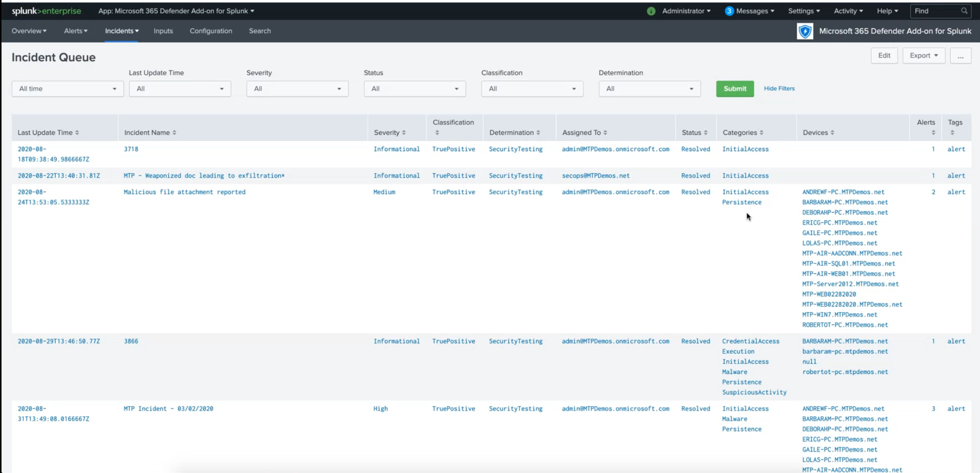Click MTP-WEB02282020 device entry
The height and width of the screenshot is (473, 980).
[x=829, y=294]
